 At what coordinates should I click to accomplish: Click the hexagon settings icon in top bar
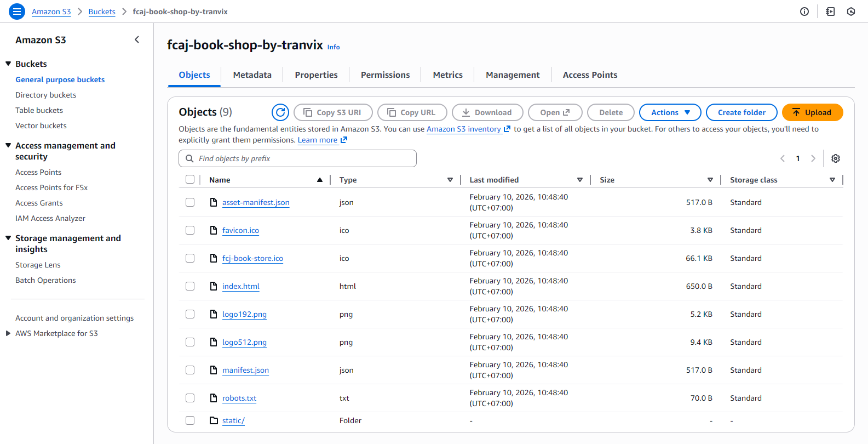(851, 12)
